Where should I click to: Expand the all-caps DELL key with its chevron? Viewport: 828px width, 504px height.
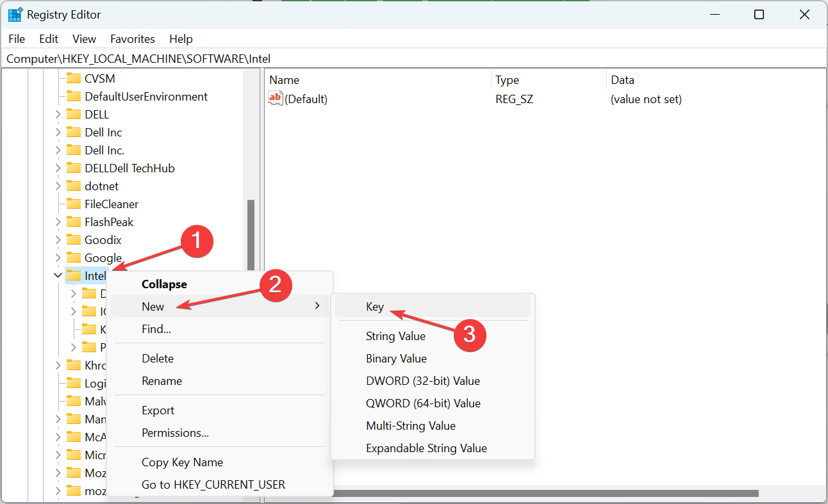pyautogui.click(x=58, y=114)
